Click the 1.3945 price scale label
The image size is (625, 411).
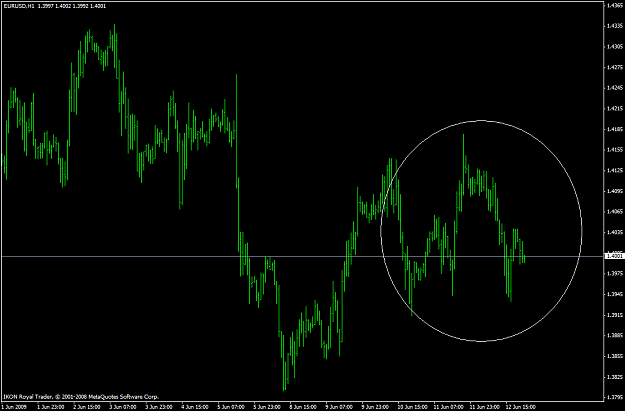(x=615, y=294)
